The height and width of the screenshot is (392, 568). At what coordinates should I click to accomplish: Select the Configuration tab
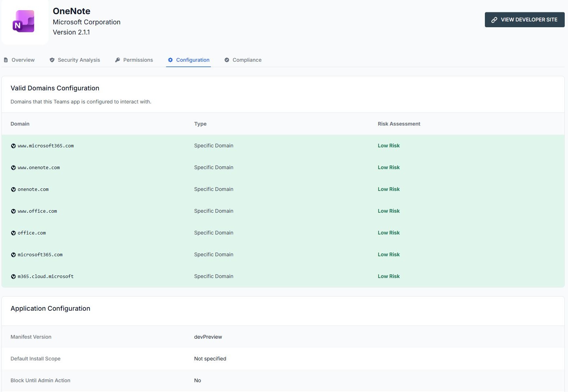[189, 60]
